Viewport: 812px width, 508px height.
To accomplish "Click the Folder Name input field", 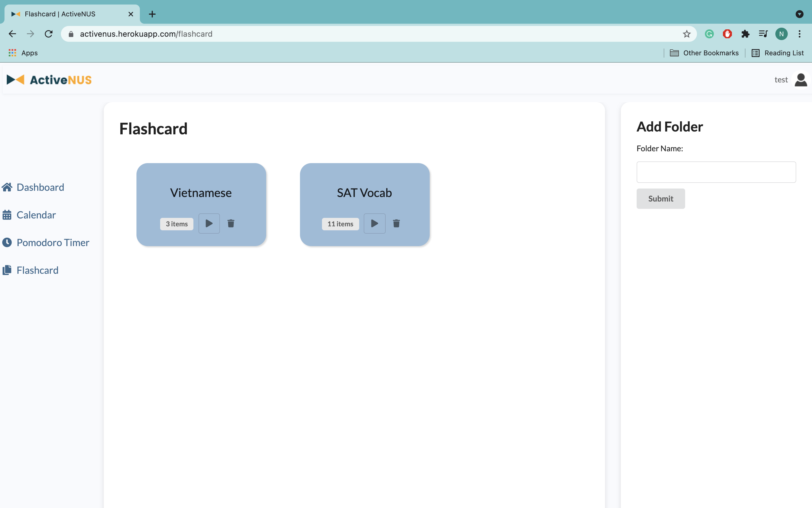I will 716,172.
